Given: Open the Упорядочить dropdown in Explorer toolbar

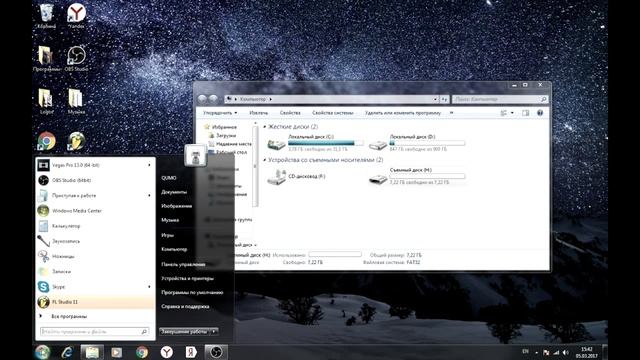Looking at the screenshot, I should pyautogui.click(x=220, y=113).
